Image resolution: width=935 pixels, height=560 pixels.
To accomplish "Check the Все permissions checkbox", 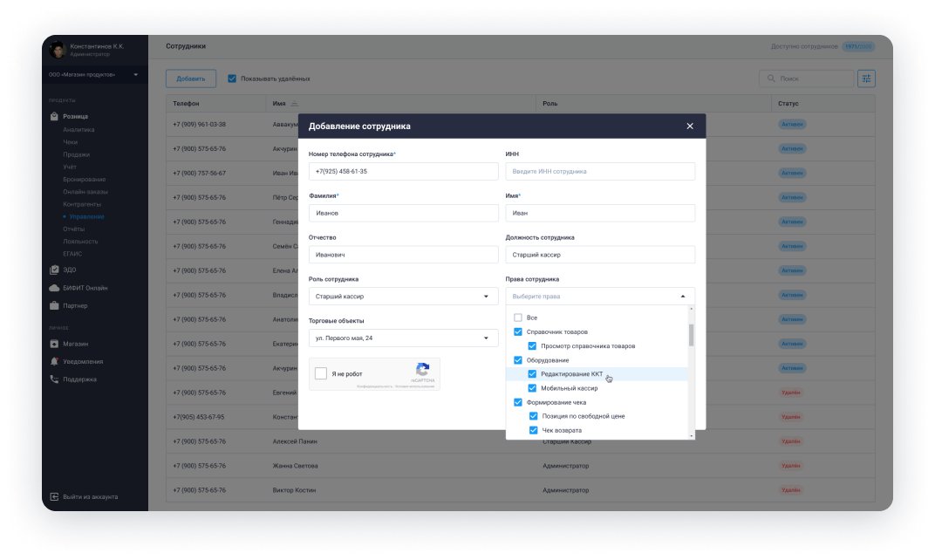I will 518,318.
